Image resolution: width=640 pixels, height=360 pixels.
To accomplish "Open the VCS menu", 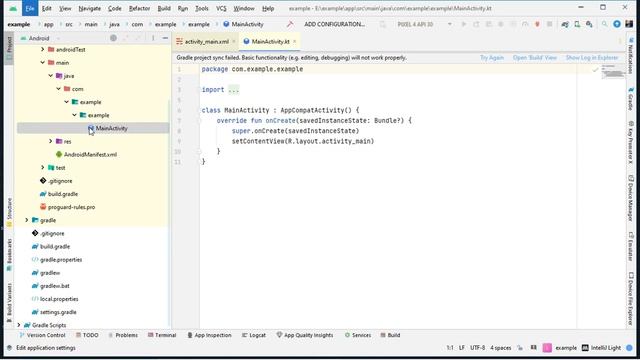I will point(221,8).
